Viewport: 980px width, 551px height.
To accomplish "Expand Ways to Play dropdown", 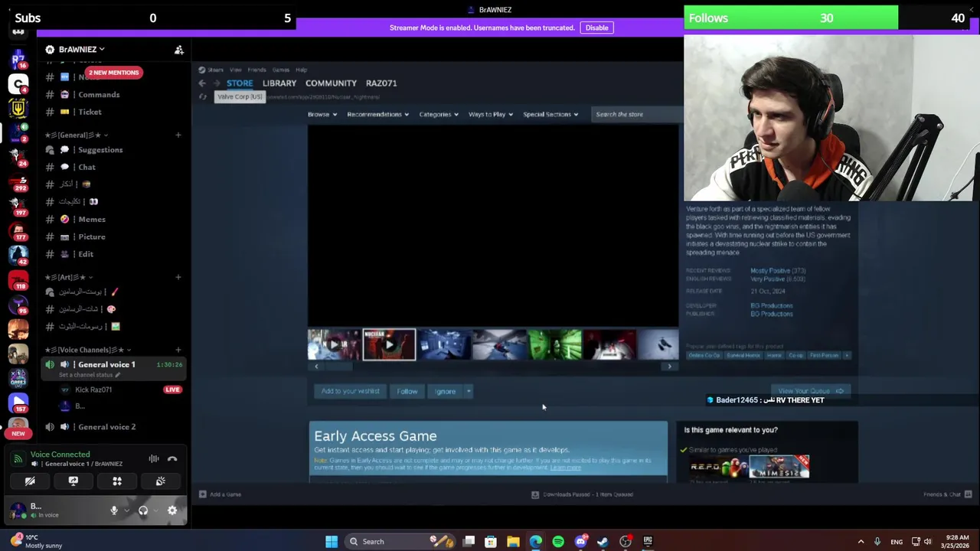I will pos(491,114).
